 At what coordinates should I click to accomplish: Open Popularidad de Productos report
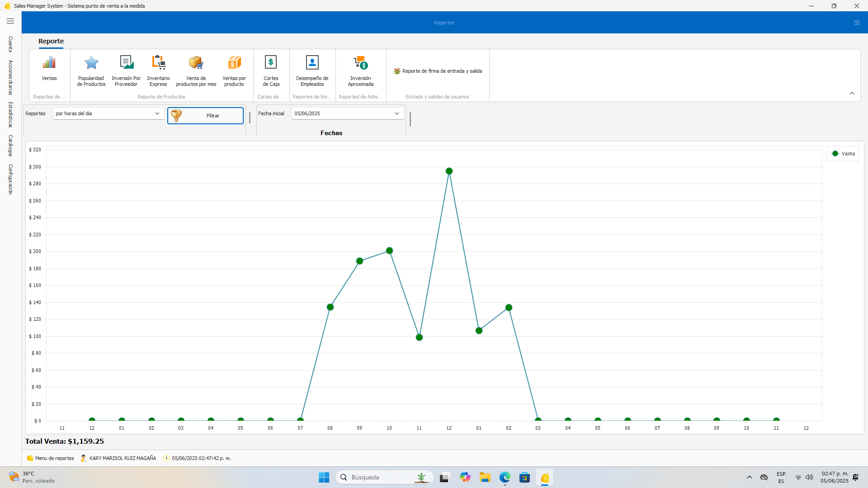click(91, 69)
